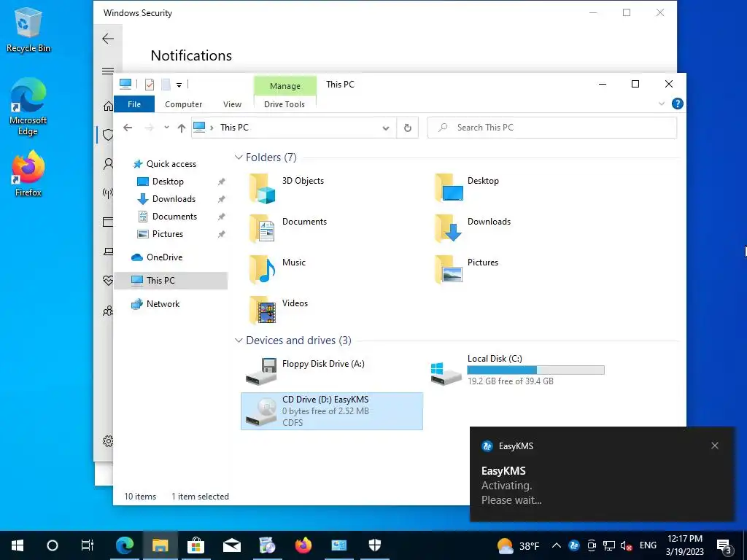Screen dimensions: 747x560
Task: Open Windows Security settings gear
Action: (x=108, y=441)
